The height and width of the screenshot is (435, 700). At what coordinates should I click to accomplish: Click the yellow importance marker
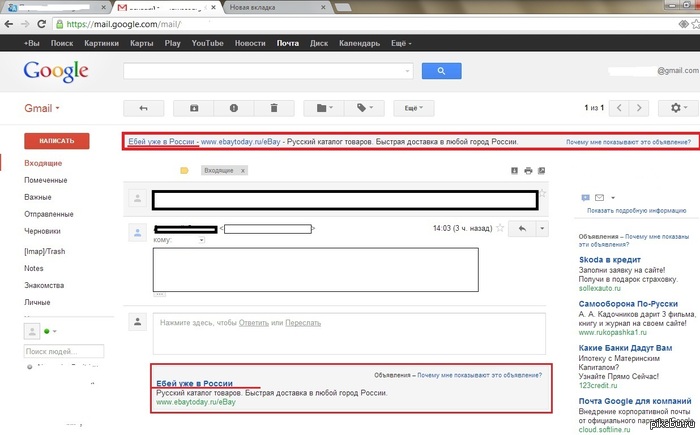tap(184, 171)
